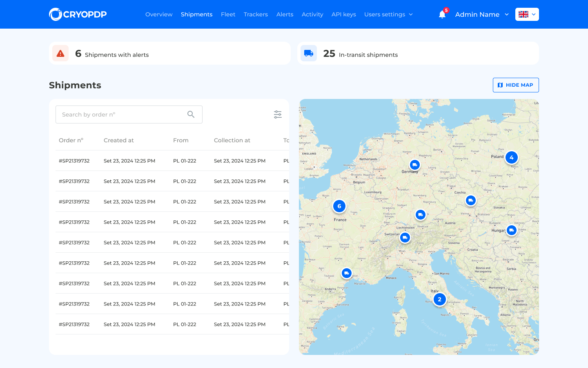Sort by the From column header
This screenshot has height=368, width=588.
(181, 140)
